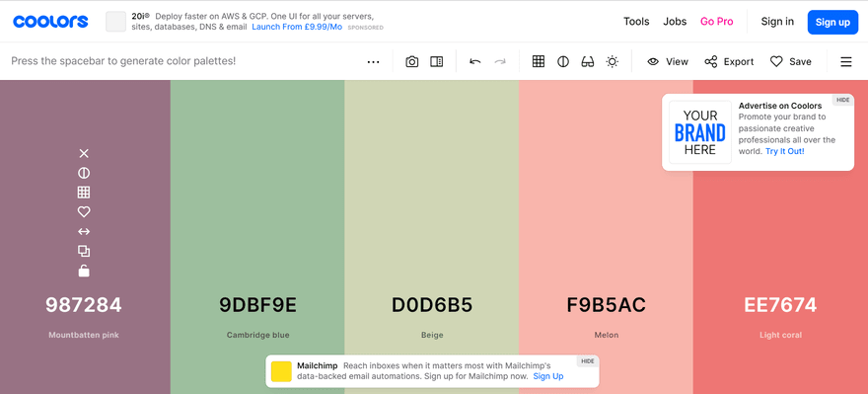Open the Jobs menu item
The width and height of the screenshot is (868, 394).
675,22
